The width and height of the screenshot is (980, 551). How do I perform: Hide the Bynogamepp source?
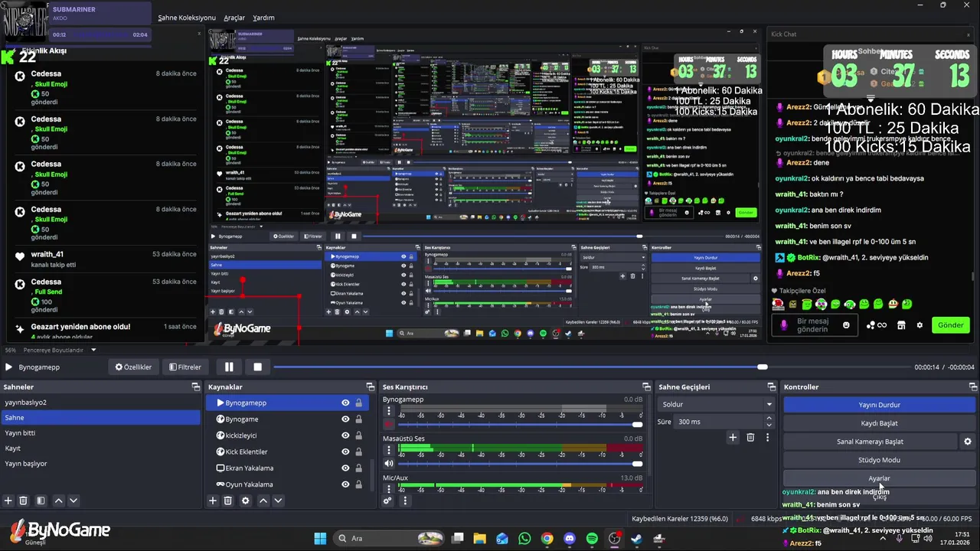pyautogui.click(x=345, y=403)
